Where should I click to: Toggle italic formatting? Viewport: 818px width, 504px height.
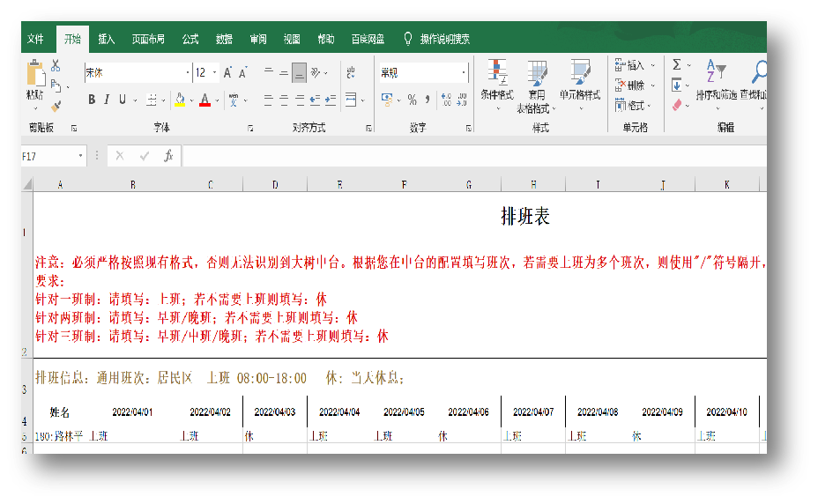pyautogui.click(x=107, y=100)
